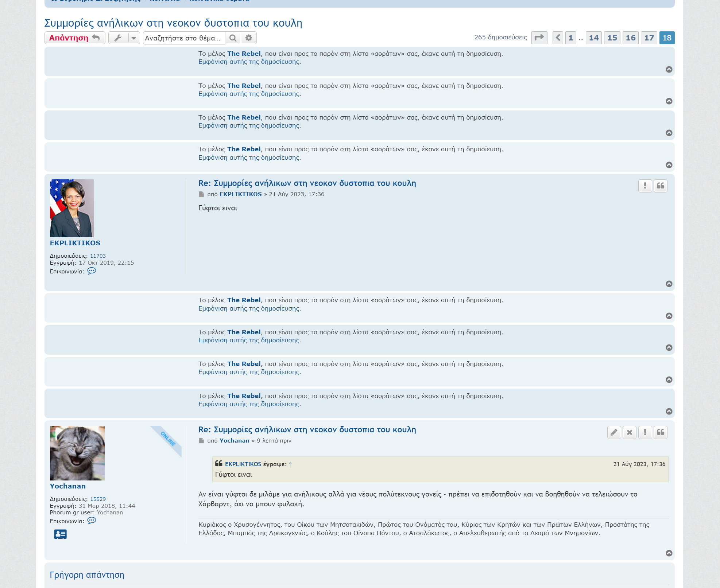Expand the topic tools caret arrow
The height and width of the screenshot is (588, 720).
click(x=134, y=38)
